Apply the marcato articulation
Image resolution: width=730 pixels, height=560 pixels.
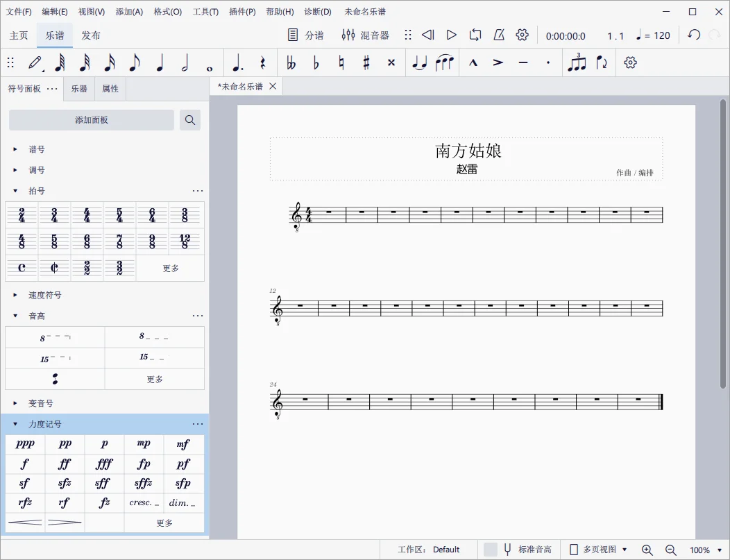click(473, 62)
